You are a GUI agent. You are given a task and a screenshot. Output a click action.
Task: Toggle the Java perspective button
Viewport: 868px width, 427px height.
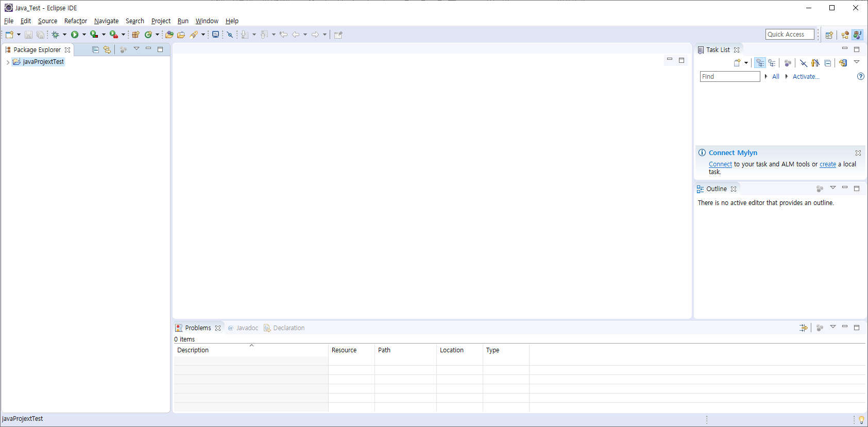857,35
